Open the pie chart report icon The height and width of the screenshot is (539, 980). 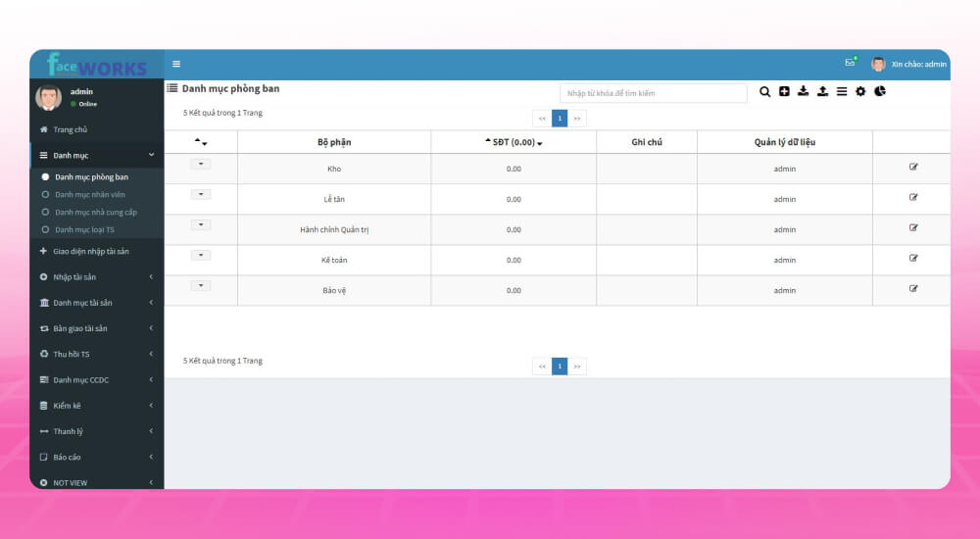[x=880, y=91]
